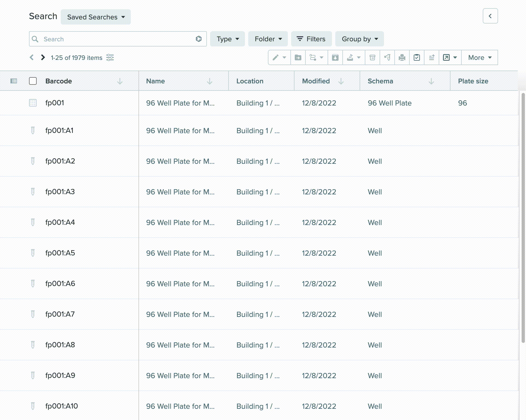
Task: Click the fp001 row Location cell
Action: [258, 103]
